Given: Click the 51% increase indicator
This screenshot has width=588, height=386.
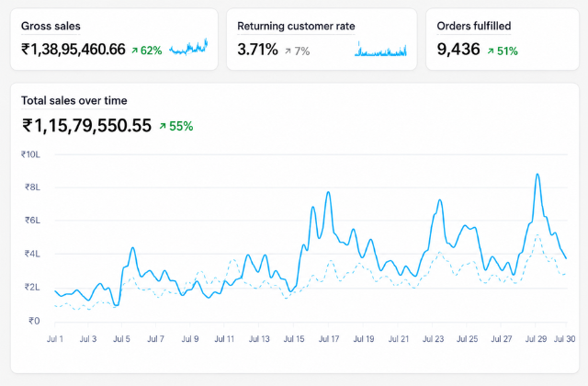Looking at the screenshot, I should [503, 51].
